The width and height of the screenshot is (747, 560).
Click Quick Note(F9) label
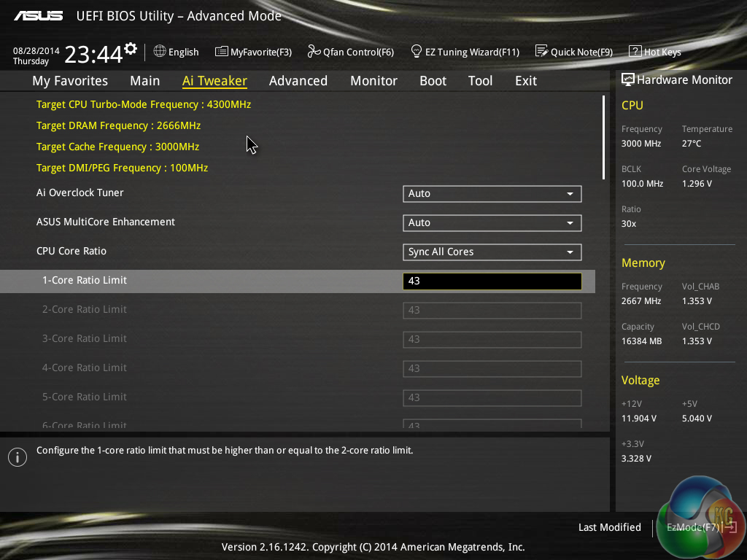[581, 52]
